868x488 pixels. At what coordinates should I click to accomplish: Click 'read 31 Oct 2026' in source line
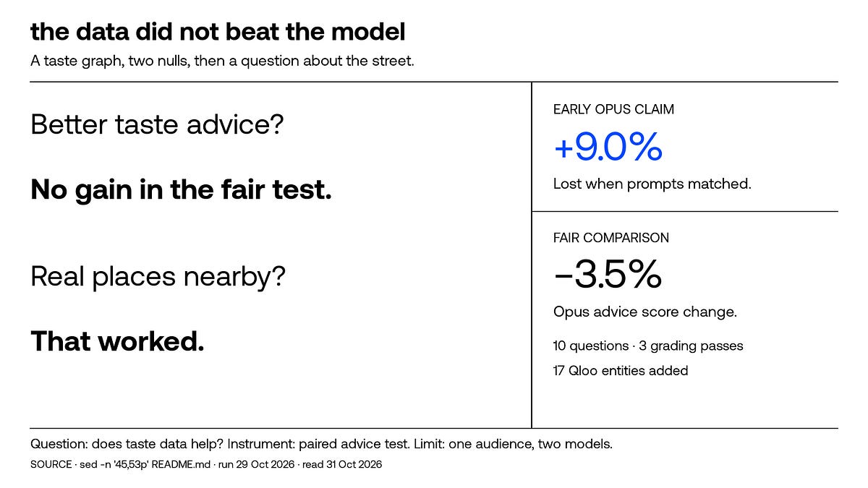[x=342, y=465]
